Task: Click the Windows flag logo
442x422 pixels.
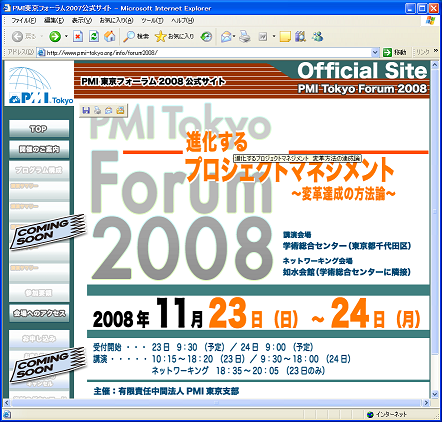Action: (x=431, y=21)
